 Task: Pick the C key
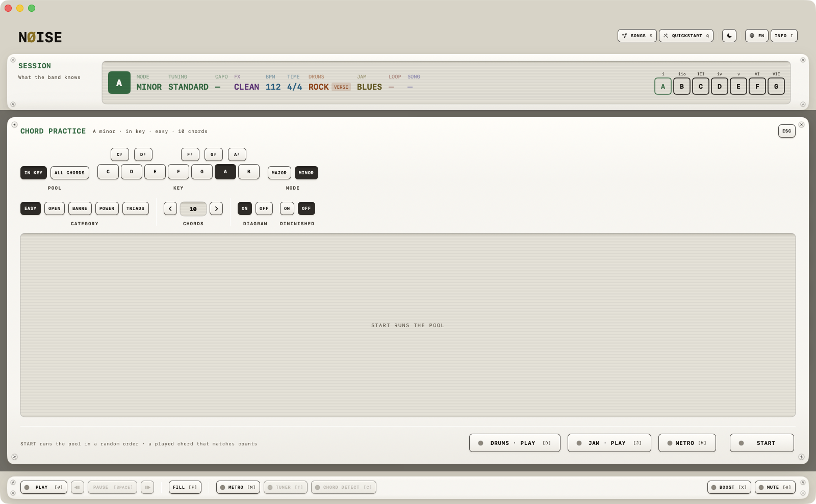[108, 172]
